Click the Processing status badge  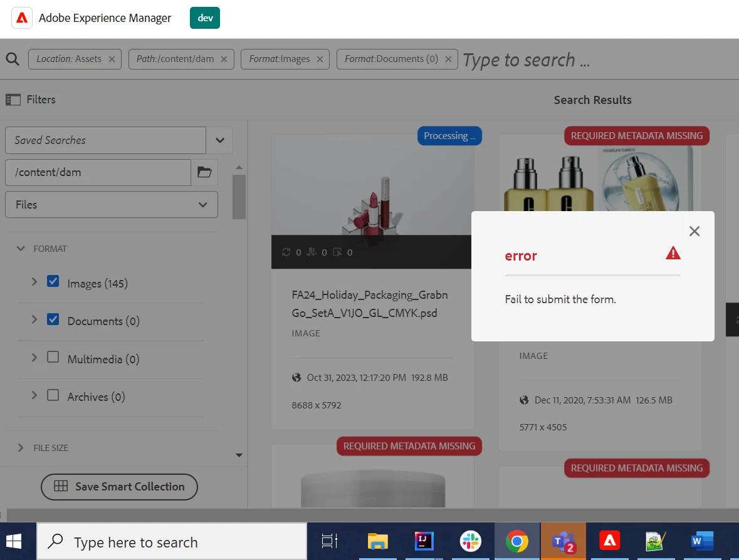pyautogui.click(x=449, y=136)
